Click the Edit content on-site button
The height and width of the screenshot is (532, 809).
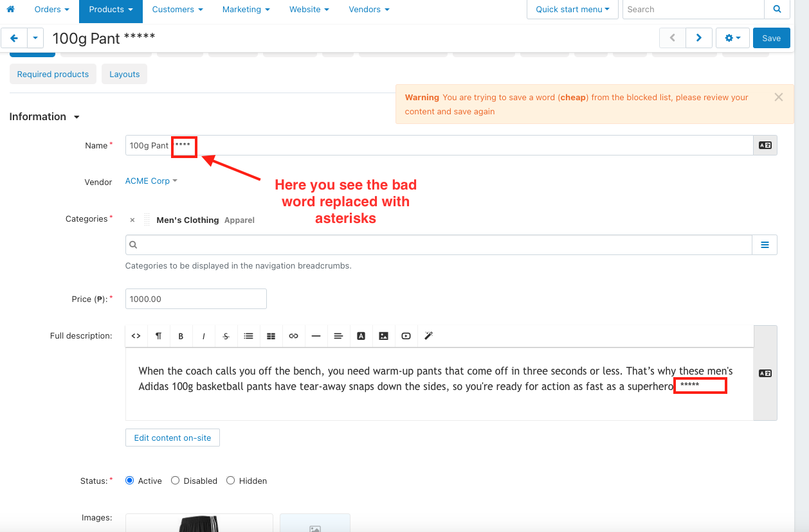click(172, 438)
